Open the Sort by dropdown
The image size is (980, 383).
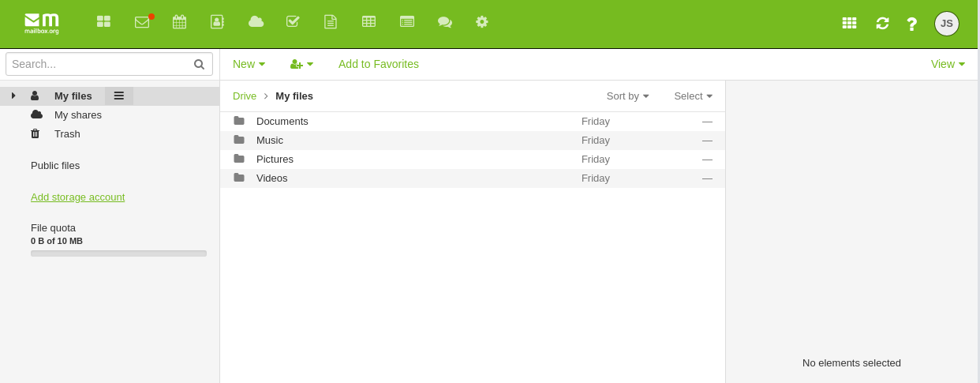[x=627, y=96]
